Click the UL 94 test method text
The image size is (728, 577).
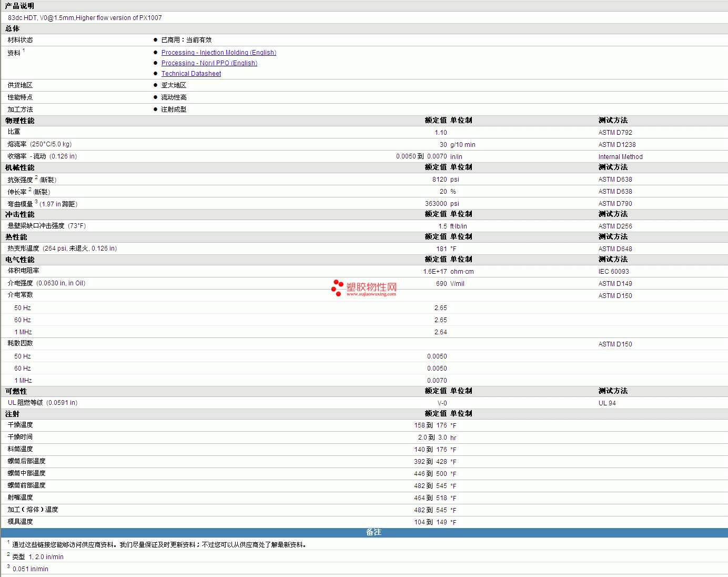[x=606, y=403]
